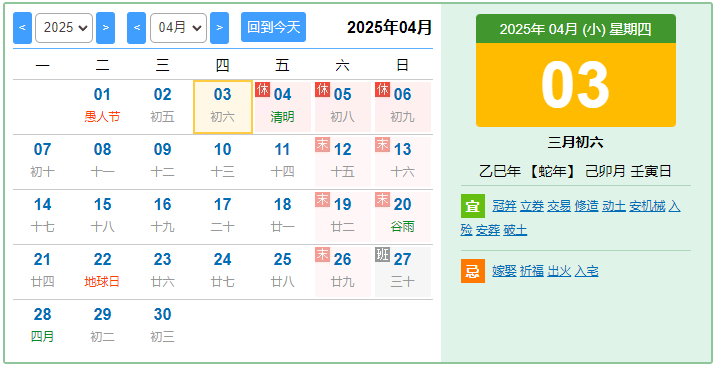Click the 末 badge on April 20
Image resolution: width=716 pixels, height=367 pixels.
click(x=383, y=199)
